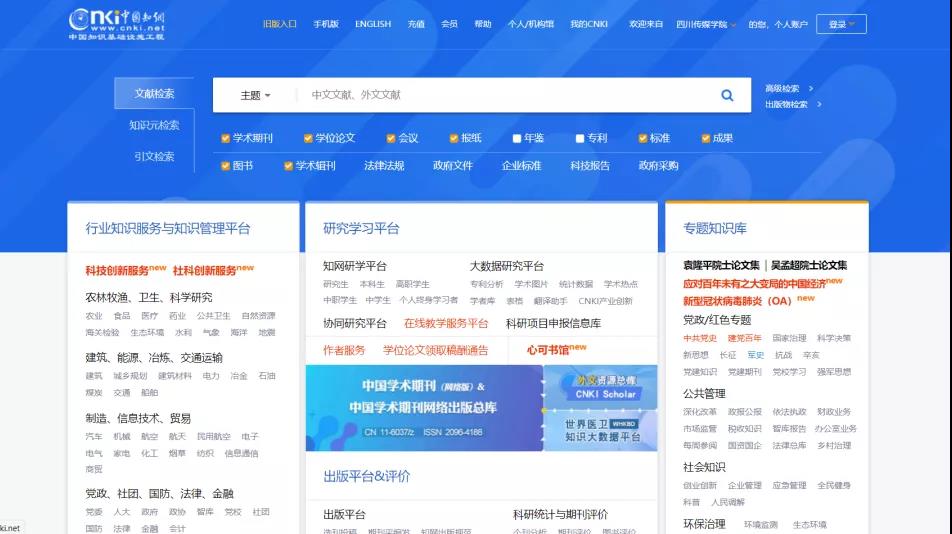This screenshot has height=534, width=952.
Task: Toggle the 学术期刊 checkbox
Action: pos(226,138)
